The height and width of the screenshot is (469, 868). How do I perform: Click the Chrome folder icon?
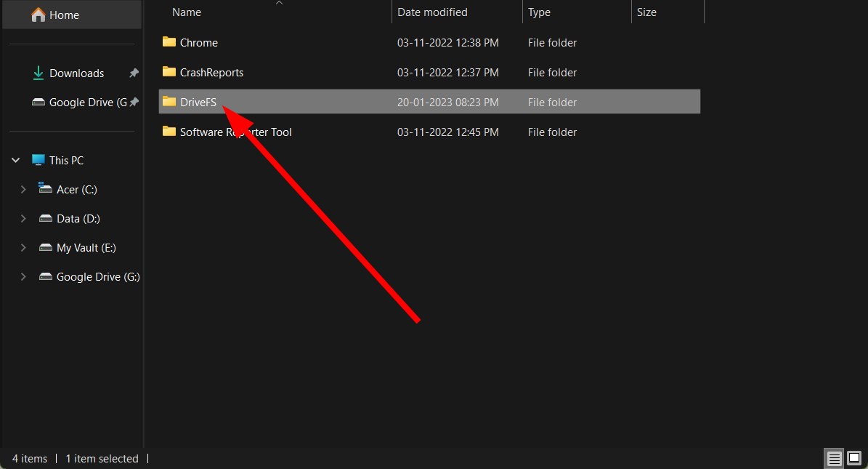pyautogui.click(x=169, y=42)
